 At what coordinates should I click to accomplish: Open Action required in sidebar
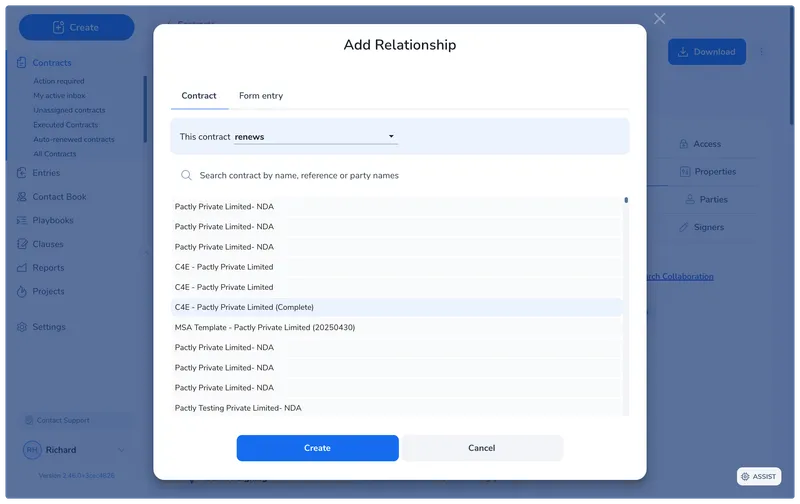59,81
